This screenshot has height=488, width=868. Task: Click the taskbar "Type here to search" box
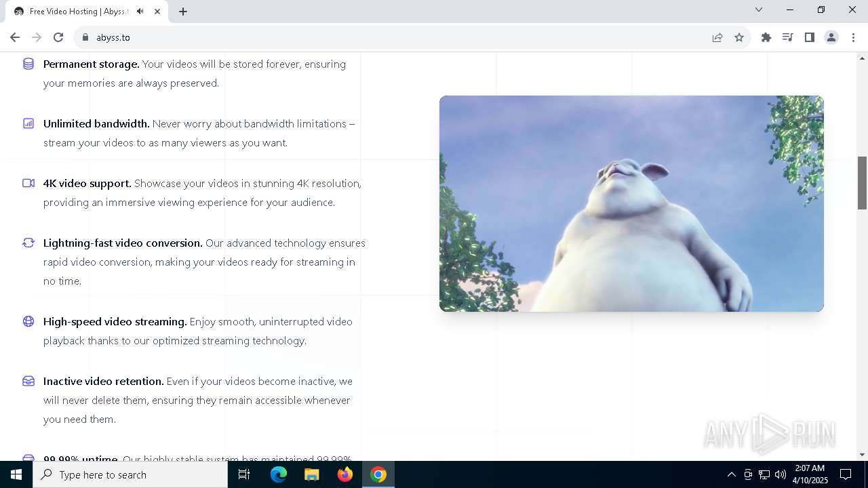pyautogui.click(x=130, y=474)
